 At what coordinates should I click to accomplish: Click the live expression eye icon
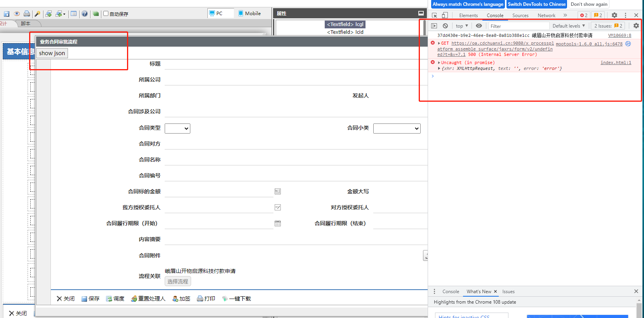tap(479, 26)
